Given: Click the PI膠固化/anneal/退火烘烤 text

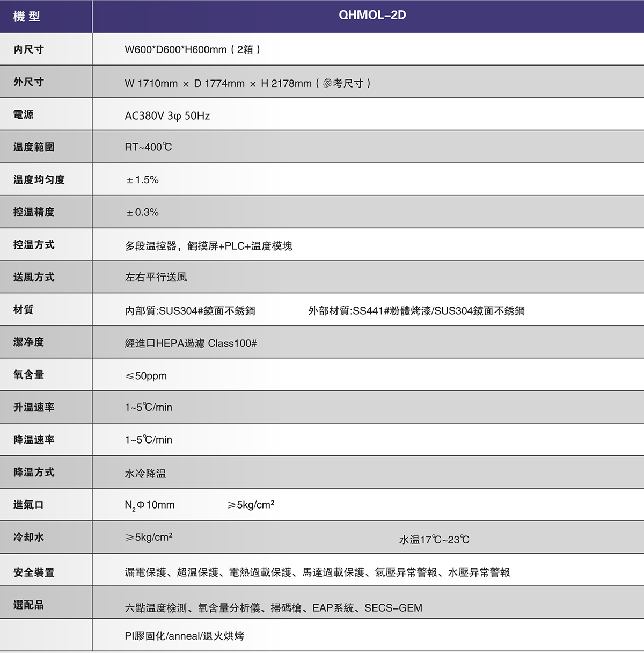Looking at the screenshot, I should coord(184,636).
